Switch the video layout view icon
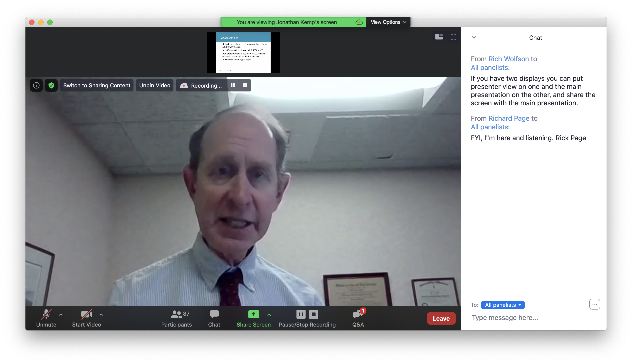632x364 pixels. click(439, 37)
